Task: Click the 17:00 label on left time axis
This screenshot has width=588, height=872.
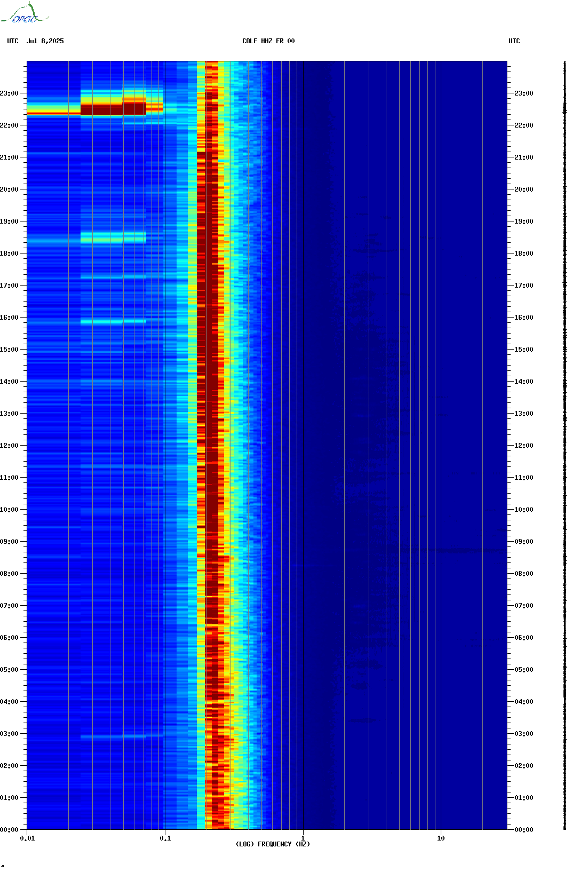Action: coord(9,286)
